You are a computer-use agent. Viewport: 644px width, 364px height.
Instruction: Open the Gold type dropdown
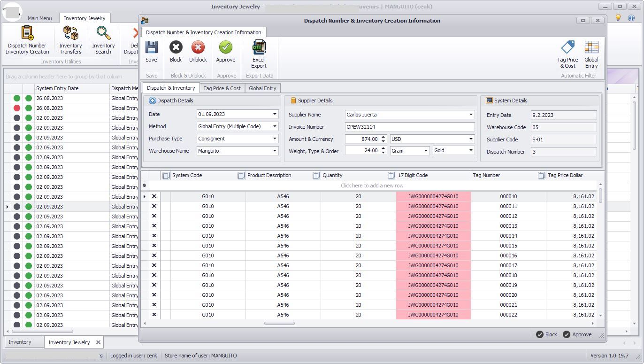(471, 151)
